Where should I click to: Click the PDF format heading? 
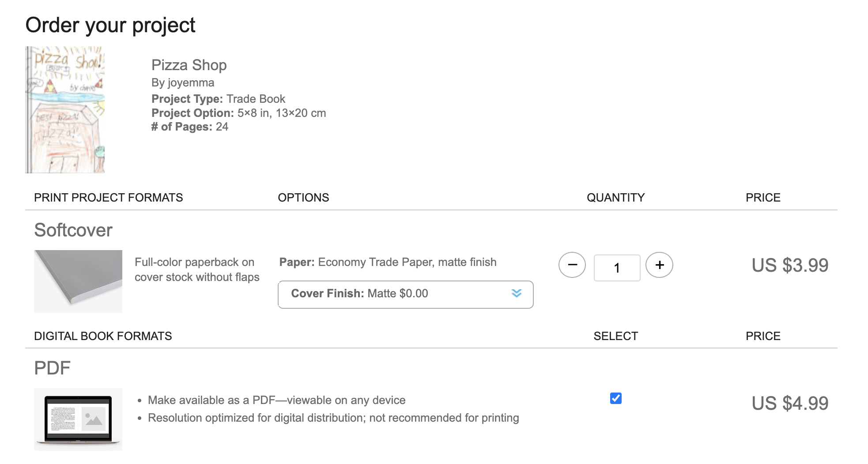[x=52, y=368]
